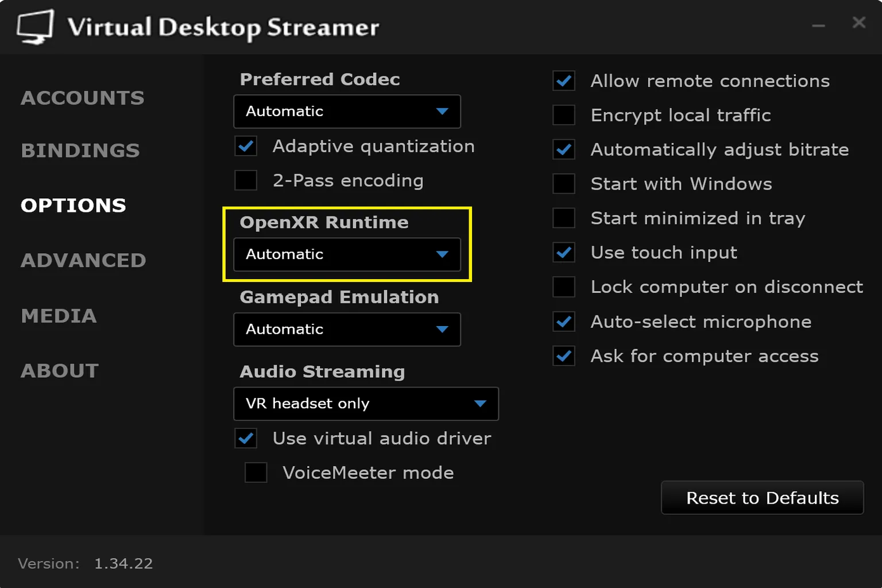The width and height of the screenshot is (882, 588).
Task: Click the Audio Streaming heading
Action: [x=322, y=372]
